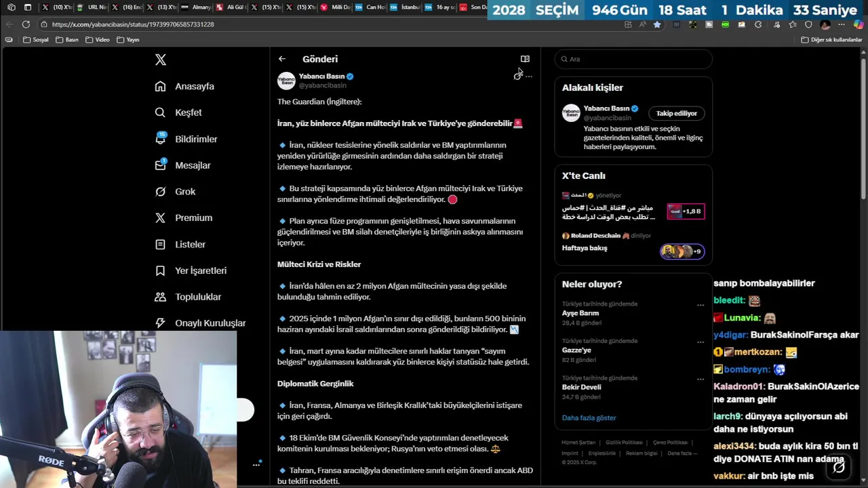868x488 pixels.
Task: Open Topluluklar communities
Action: tap(188, 297)
